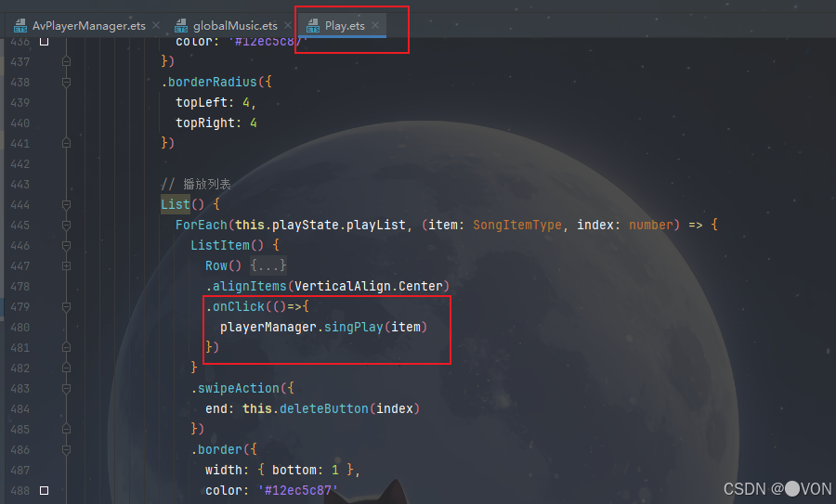This screenshot has height=504, width=836.
Task: Click the '.alignItems' method call
Action: (x=246, y=286)
